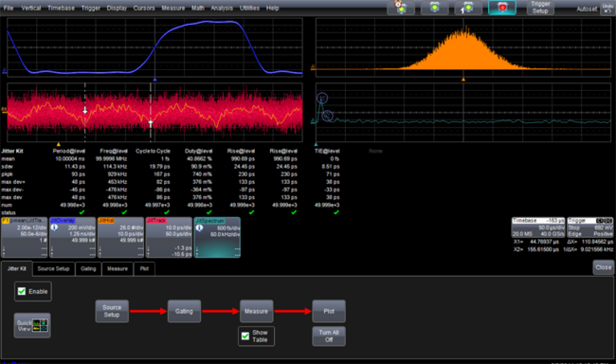Click the green status checkmark under Period@level
Viewport: 616px width, 364px height.
pyautogui.click(x=82, y=212)
